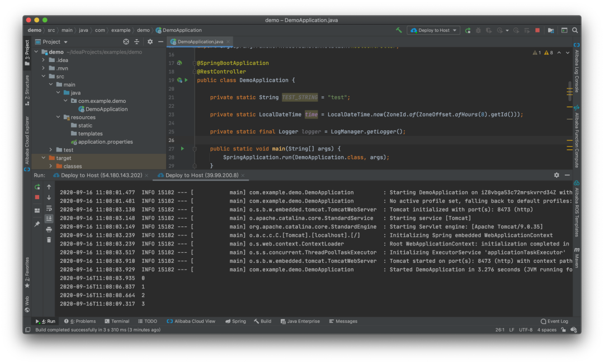Run main method using the gutter arrow
Viewport: 604px width, 364px height.
[x=182, y=149]
